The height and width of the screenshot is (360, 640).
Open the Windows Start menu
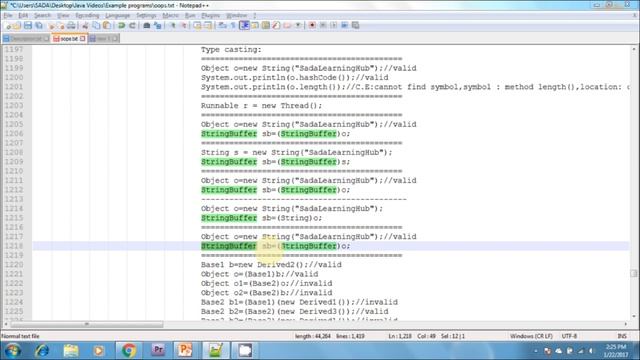pos(13,351)
